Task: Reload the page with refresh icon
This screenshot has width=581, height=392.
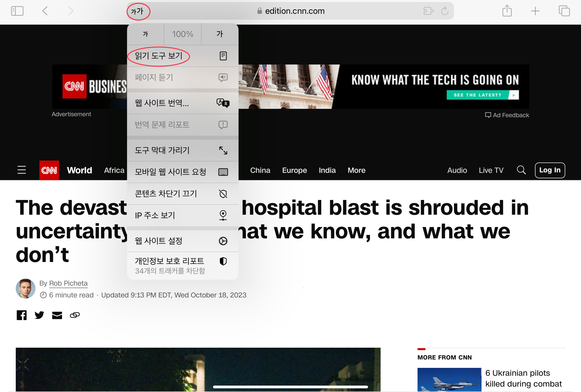Action: pyautogui.click(x=445, y=11)
